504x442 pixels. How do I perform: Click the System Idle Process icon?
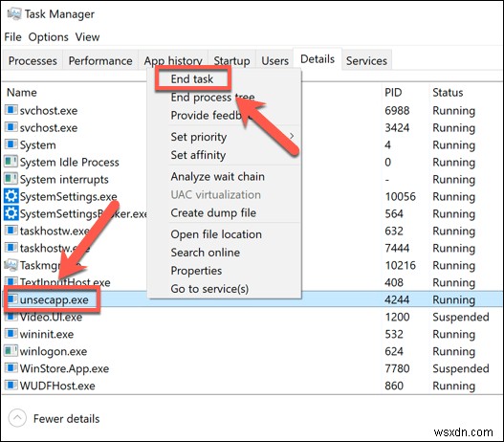click(x=11, y=162)
